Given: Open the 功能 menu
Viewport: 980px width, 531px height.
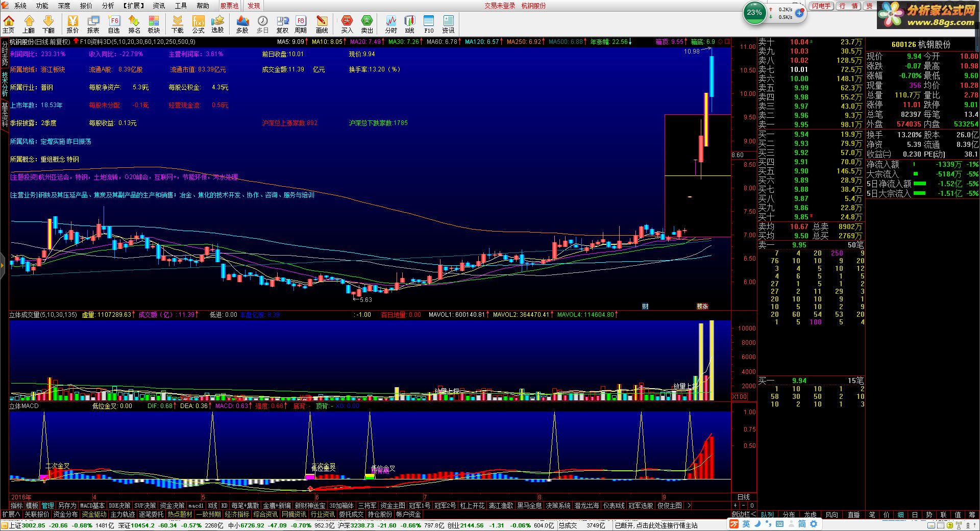Looking at the screenshot, I should (x=42, y=6).
